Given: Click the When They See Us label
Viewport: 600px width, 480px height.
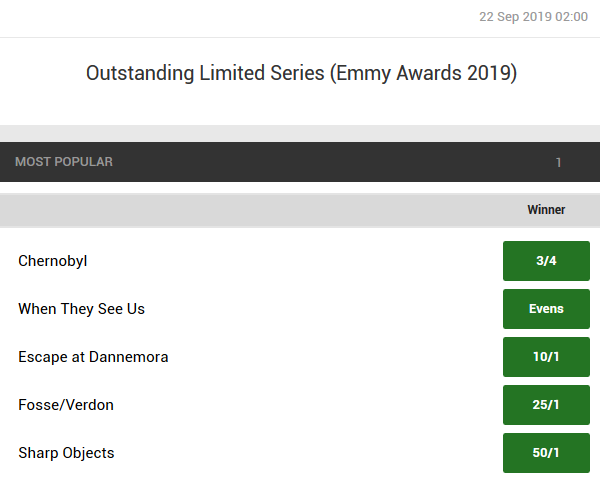Looking at the screenshot, I should pos(82,309).
